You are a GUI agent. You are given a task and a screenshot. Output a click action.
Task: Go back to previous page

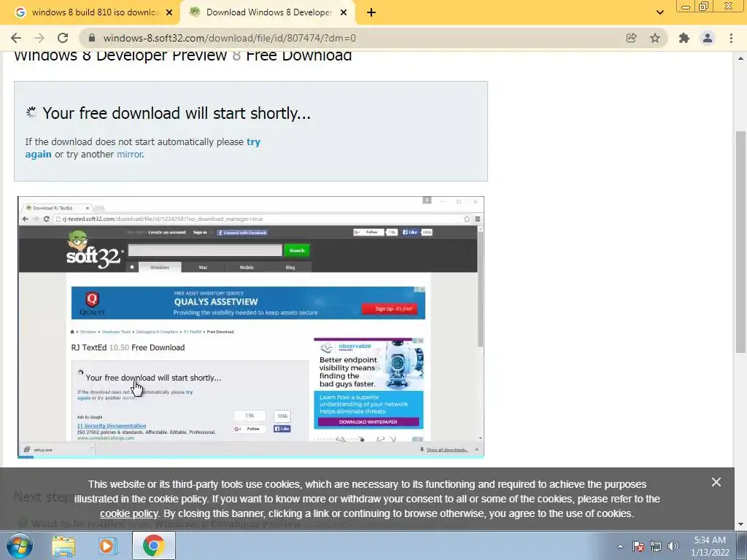coord(16,38)
